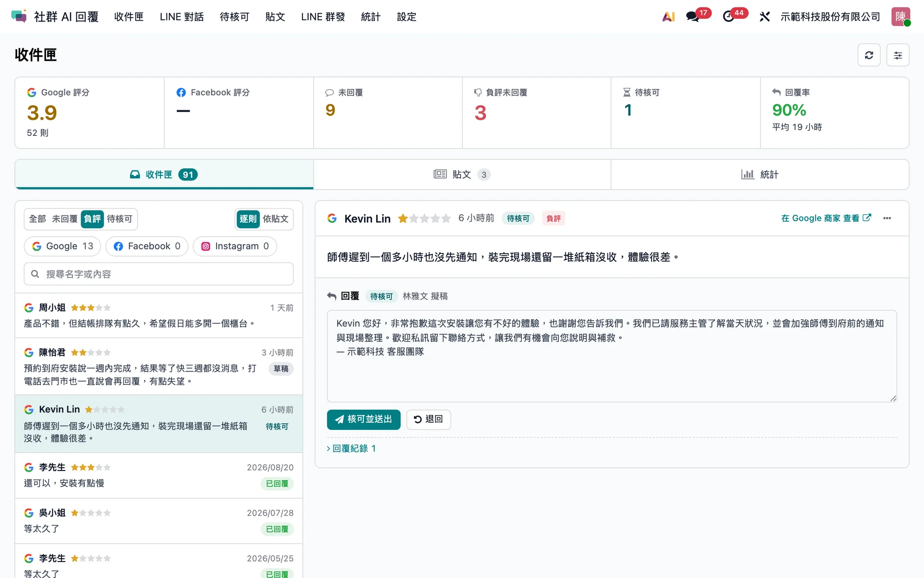The height and width of the screenshot is (578, 924).
Task: Open the filter settings sliders icon
Action: (x=898, y=55)
